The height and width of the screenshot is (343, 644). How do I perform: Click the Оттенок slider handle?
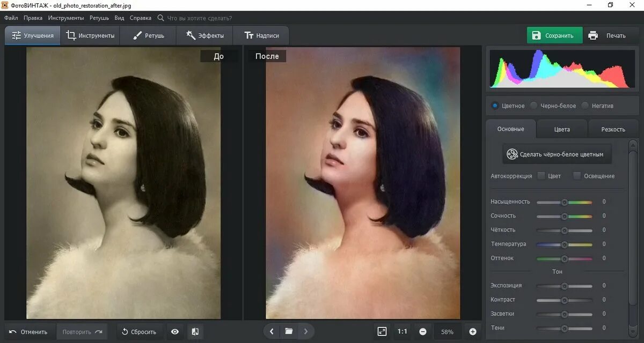click(x=565, y=258)
